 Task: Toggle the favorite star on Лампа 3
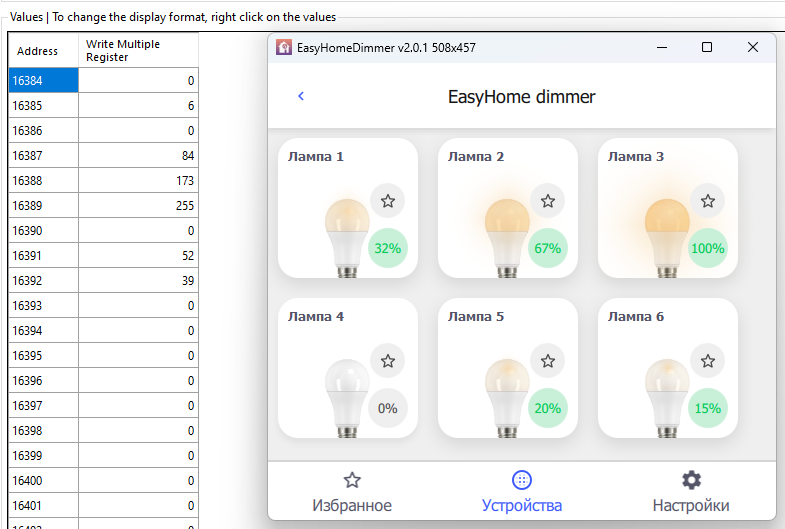coord(708,201)
